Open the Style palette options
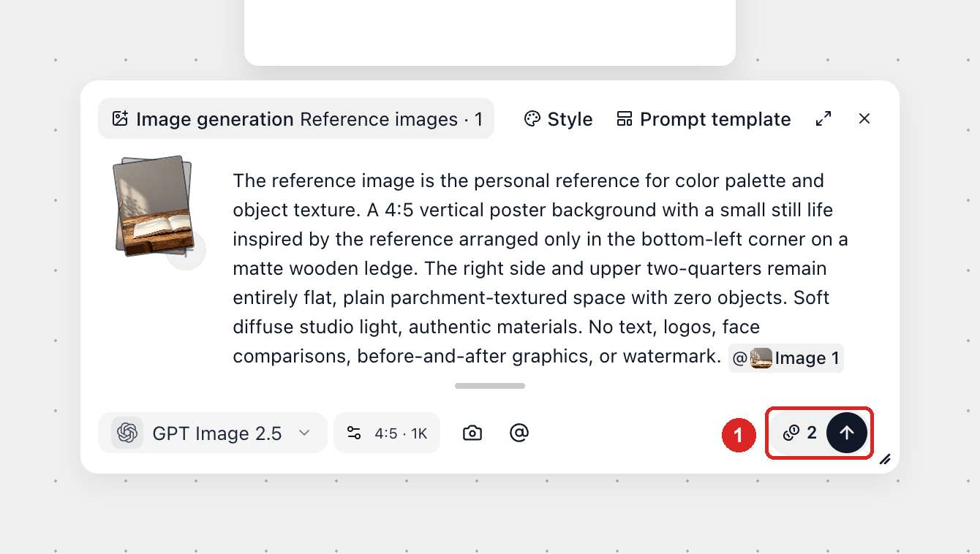Image resolution: width=980 pixels, height=554 pixels. point(558,119)
